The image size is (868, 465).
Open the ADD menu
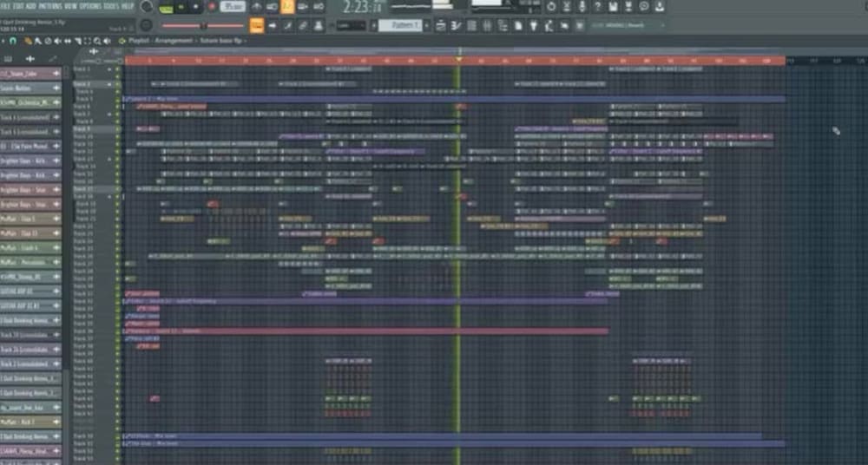[x=31, y=6]
